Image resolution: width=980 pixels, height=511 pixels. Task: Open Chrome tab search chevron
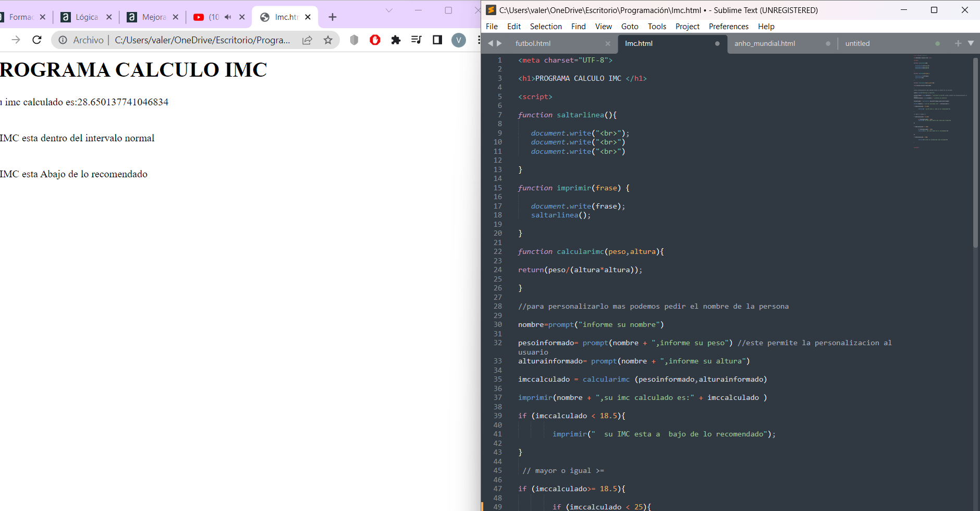(x=389, y=10)
